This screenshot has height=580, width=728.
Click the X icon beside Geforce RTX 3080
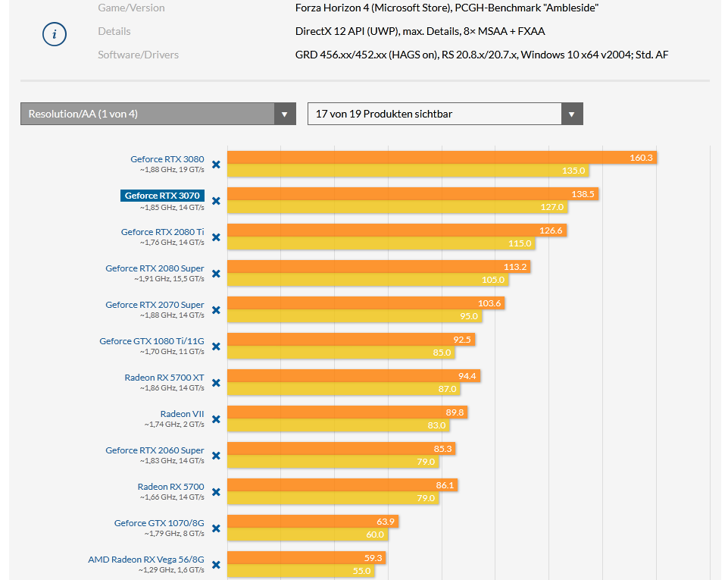pos(216,165)
